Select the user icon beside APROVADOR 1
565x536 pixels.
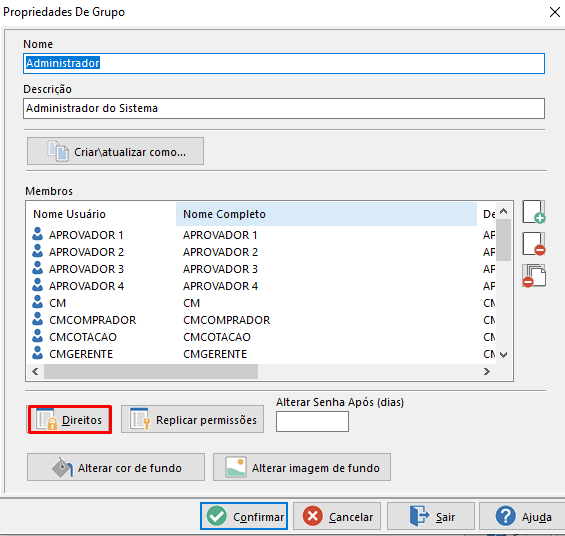[37, 234]
